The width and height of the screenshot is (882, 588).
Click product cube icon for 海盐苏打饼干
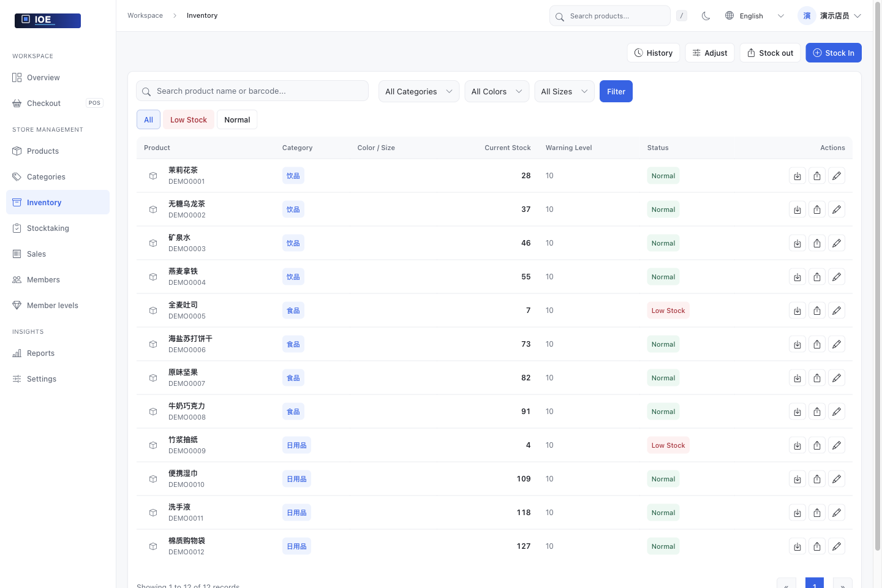coord(153,344)
